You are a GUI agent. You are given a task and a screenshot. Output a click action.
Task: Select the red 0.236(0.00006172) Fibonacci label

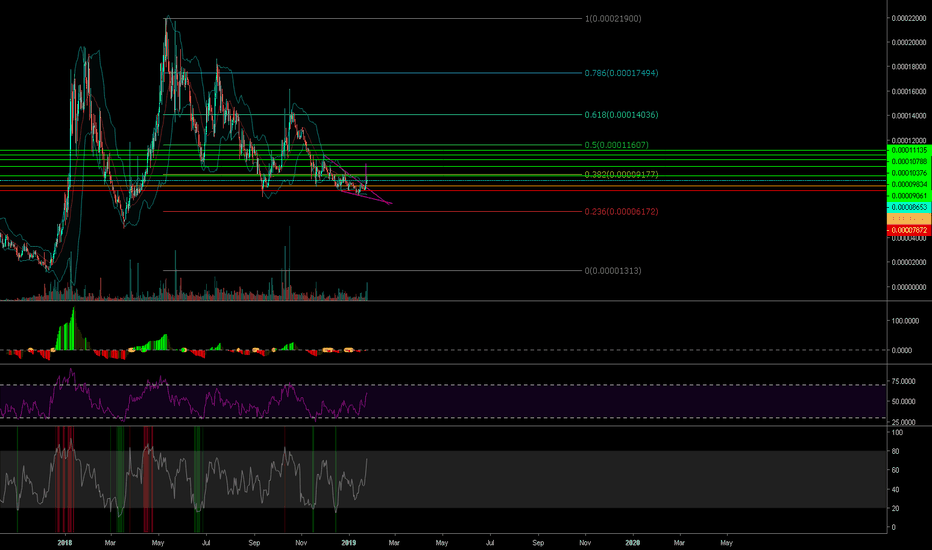pos(621,212)
